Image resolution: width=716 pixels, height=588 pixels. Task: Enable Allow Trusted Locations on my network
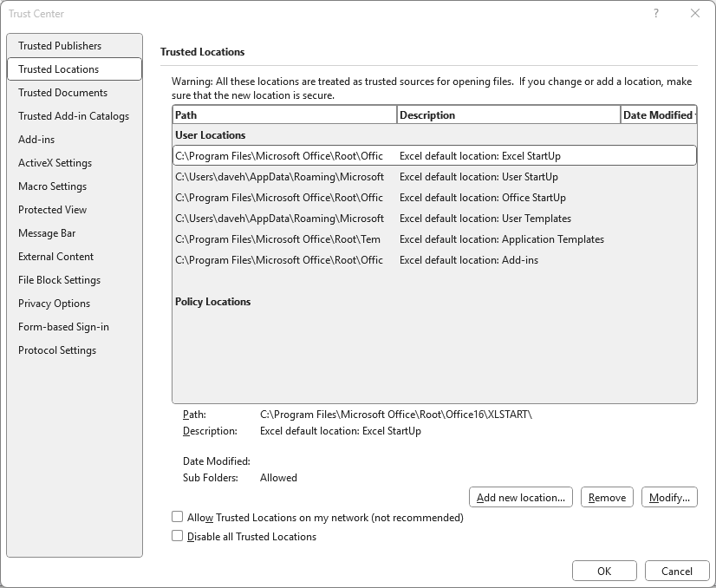click(x=176, y=517)
